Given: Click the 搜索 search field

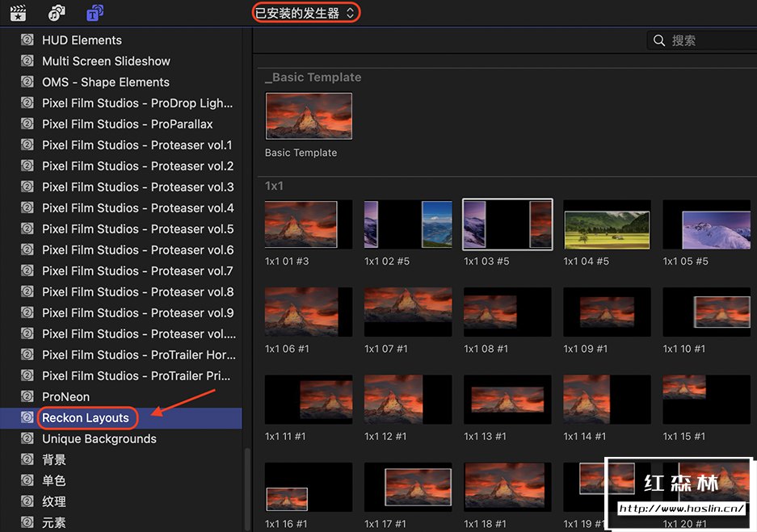Looking at the screenshot, I should point(702,40).
